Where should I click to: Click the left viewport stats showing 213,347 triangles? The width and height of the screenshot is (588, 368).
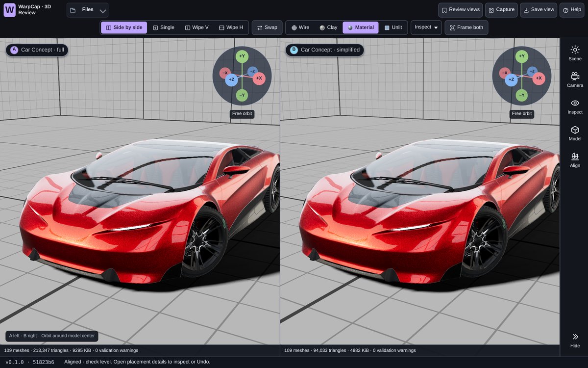click(x=71, y=350)
